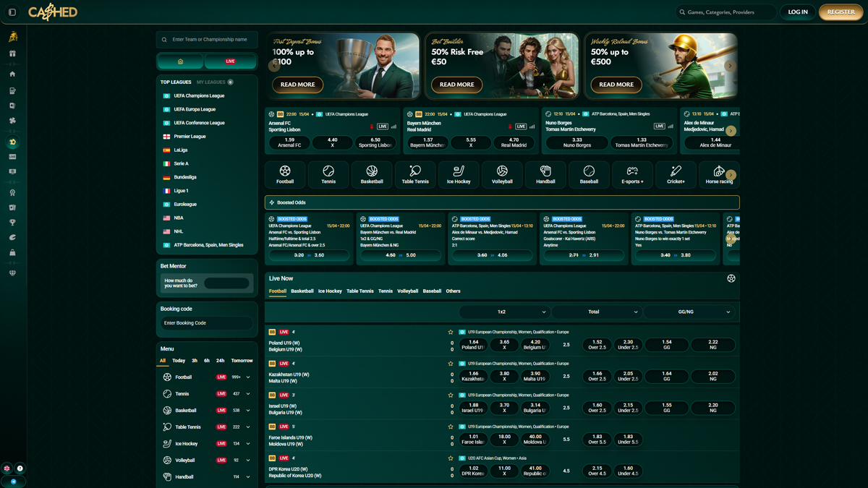Open the GG/NG market dropdown
Screen dimensions: 868x488
(x=689, y=312)
